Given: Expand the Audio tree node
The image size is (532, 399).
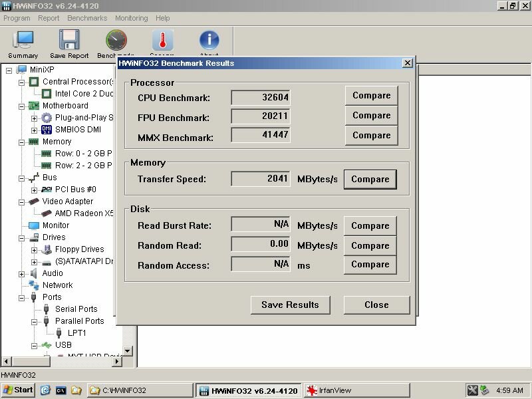Looking at the screenshot, I should pos(21,273).
